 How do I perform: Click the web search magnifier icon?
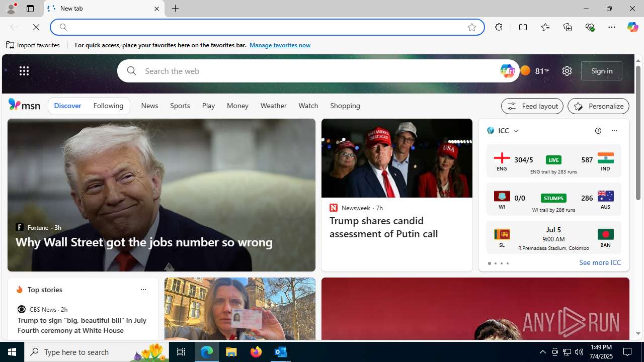tap(131, 71)
